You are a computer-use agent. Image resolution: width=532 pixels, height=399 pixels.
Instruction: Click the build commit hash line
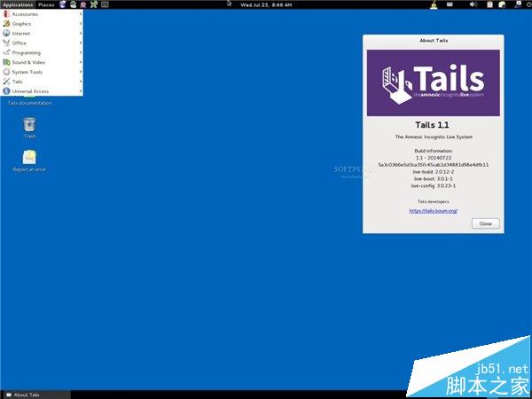tap(434, 165)
